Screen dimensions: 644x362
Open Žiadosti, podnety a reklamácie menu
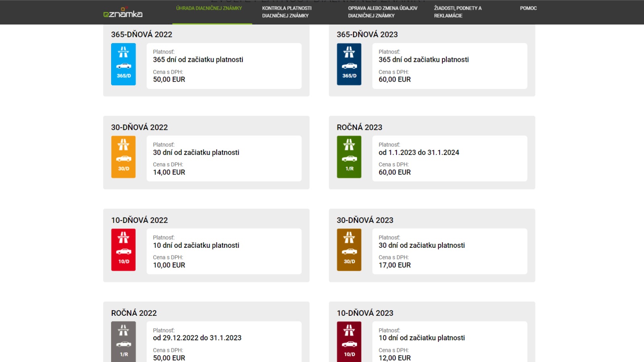click(458, 12)
